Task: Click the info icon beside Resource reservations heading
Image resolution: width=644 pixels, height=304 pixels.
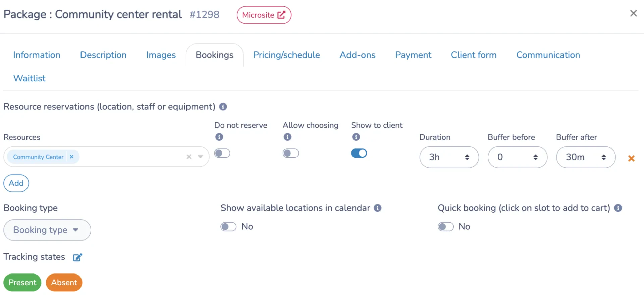Action: pyautogui.click(x=223, y=107)
